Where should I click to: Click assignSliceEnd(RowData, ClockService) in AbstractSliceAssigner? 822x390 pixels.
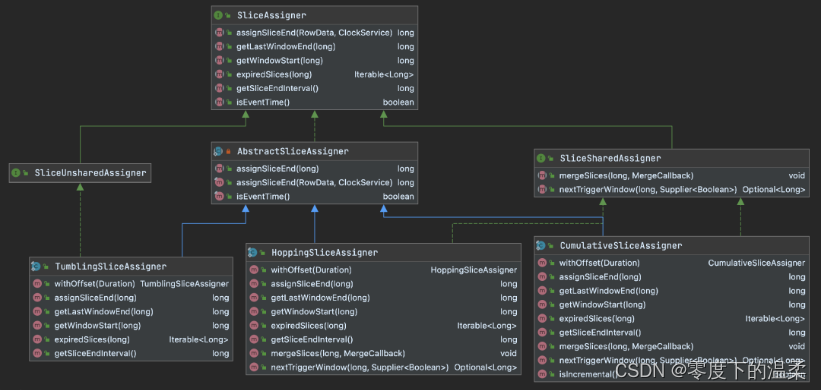click(x=314, y=182)
